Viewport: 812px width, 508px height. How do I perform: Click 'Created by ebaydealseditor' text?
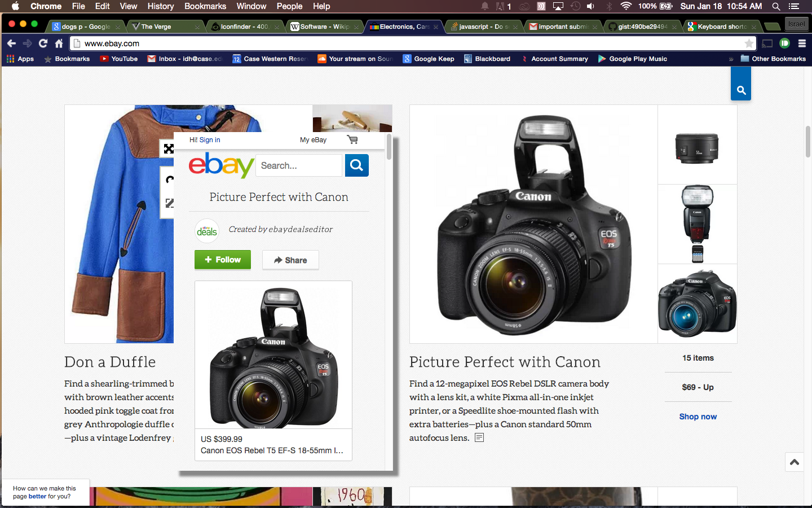[x=280, y=229]
